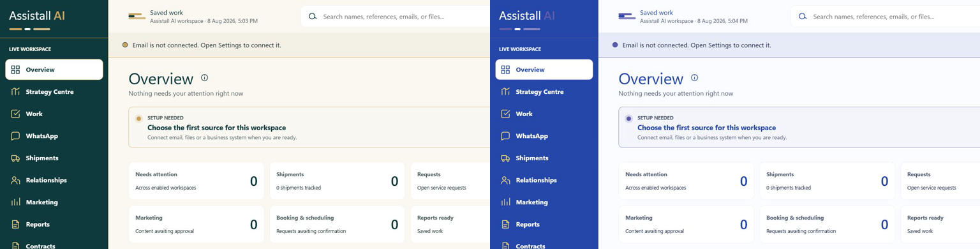Viewport: 980px width, 249px height.
Task: Click the search field in blue window
Action: coord(886,17)
